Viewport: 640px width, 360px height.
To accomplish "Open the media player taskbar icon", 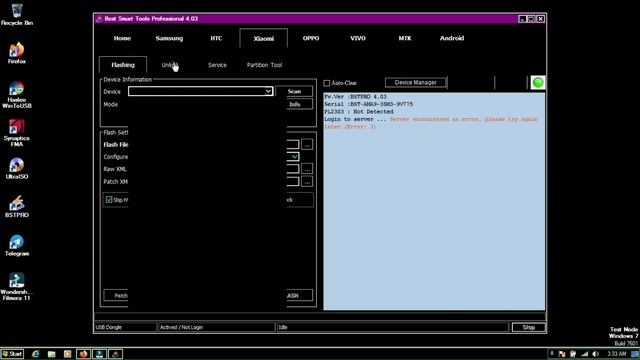I will 67,354.
